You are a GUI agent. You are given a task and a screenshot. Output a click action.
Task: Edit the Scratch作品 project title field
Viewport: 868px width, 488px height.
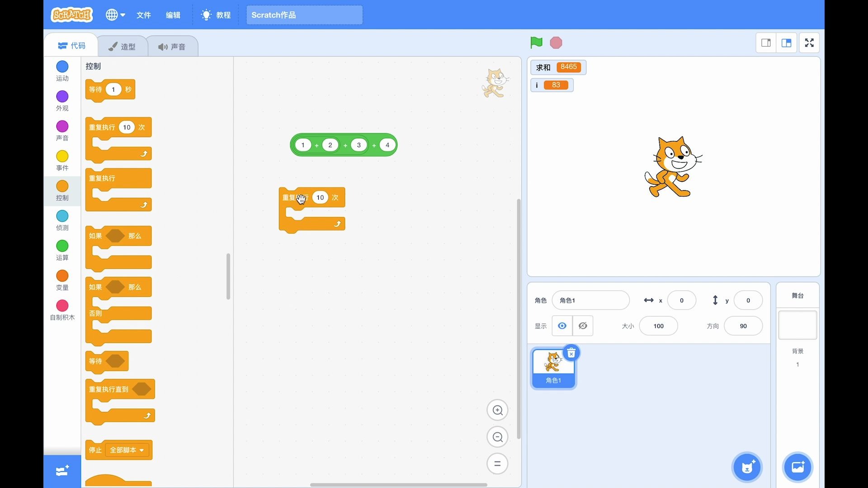[304, 15]
